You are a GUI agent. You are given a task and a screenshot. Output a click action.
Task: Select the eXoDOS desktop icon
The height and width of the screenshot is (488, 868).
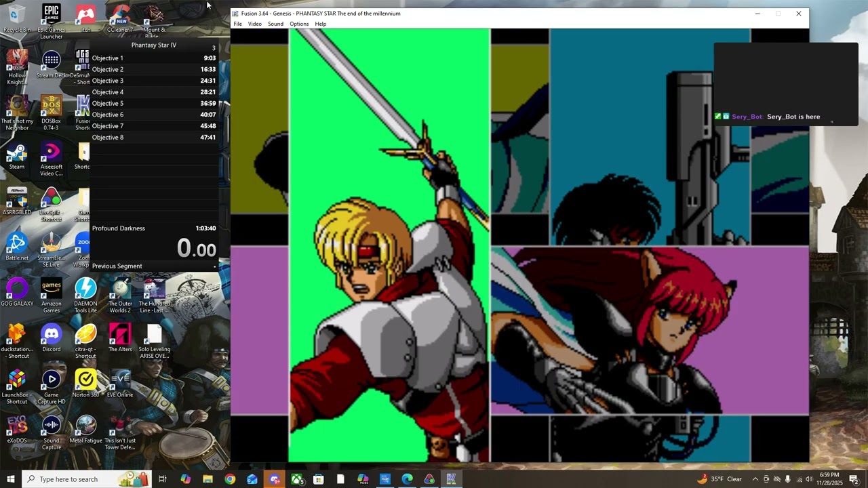[16, 430]
